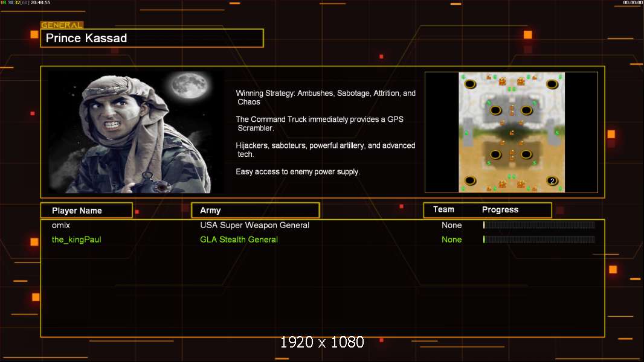Click the Progress column header
The height and width of the screenshot is (362, 644).
pyautogui.click(x=500, y=209)
